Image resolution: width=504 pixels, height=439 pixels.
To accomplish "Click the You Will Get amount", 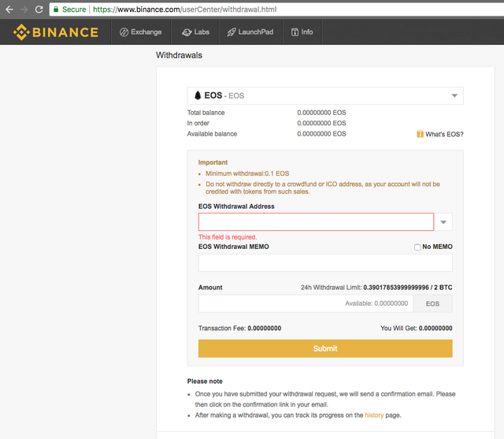I will [x=435, y=329].
